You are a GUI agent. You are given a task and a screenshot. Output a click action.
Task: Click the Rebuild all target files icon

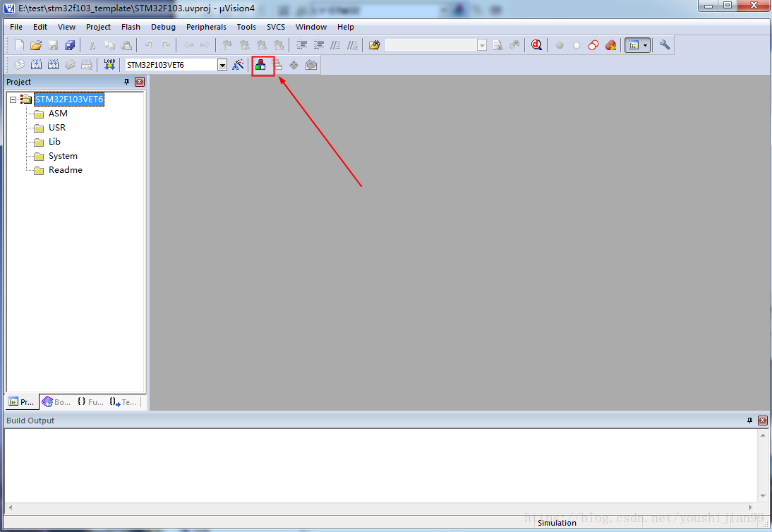coord(53,64)
